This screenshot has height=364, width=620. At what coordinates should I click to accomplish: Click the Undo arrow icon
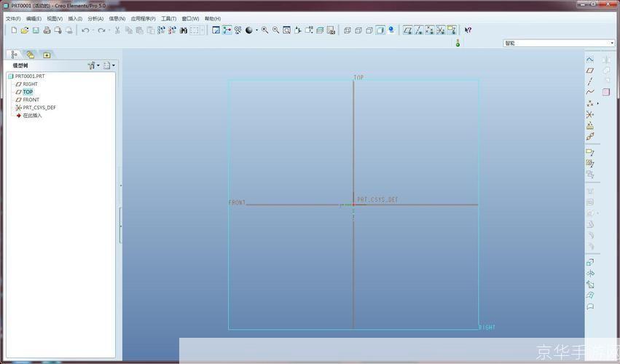click(x=85, y=31)
